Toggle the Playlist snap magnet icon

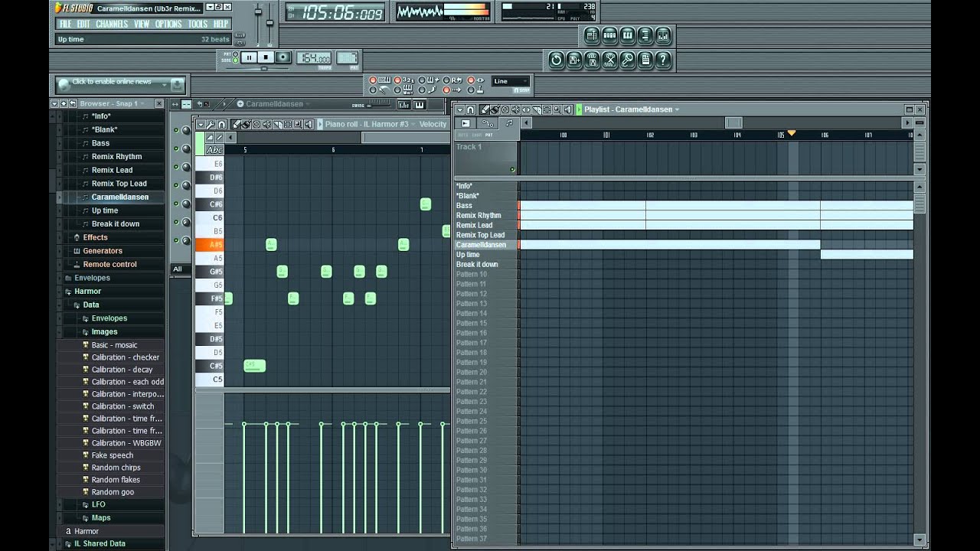pyautogui.click(x=470, y=109)
